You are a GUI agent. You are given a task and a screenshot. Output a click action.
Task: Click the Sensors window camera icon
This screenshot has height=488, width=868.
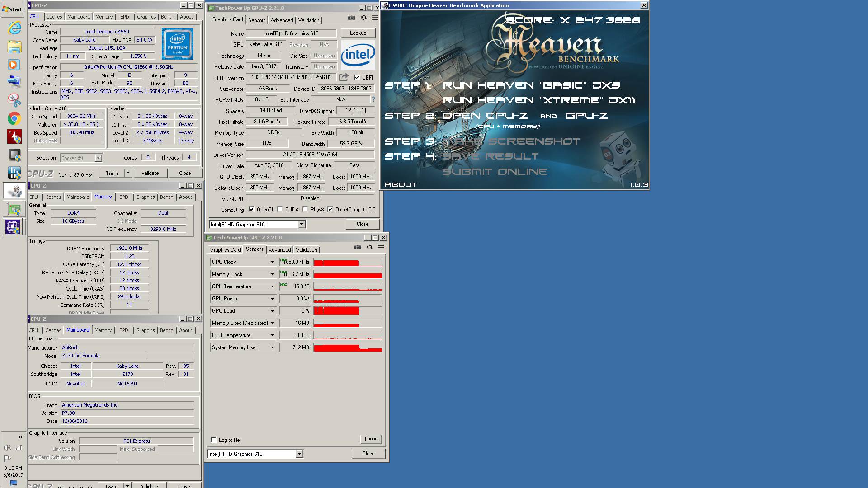pyautogui.click(x=358, y=248)
